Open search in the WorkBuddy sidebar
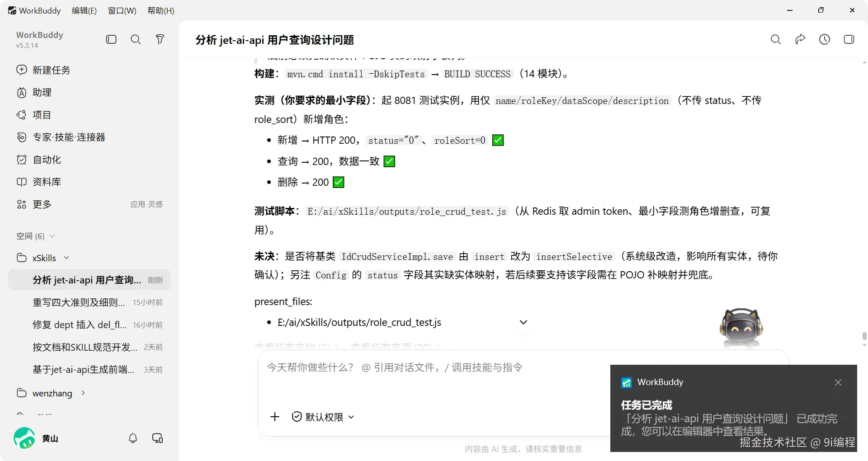This screenshot has height=461, width=868. (136, 39)
